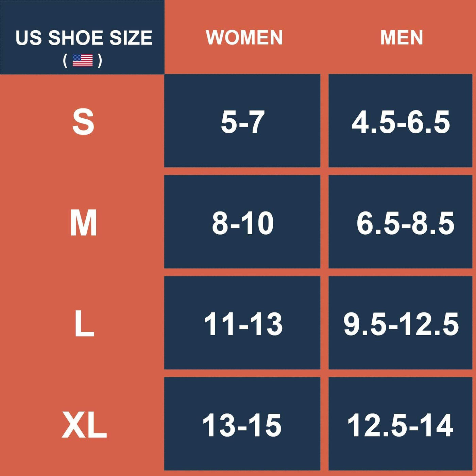
Task: Click the S size row label
Action: (x=83, y=121)
